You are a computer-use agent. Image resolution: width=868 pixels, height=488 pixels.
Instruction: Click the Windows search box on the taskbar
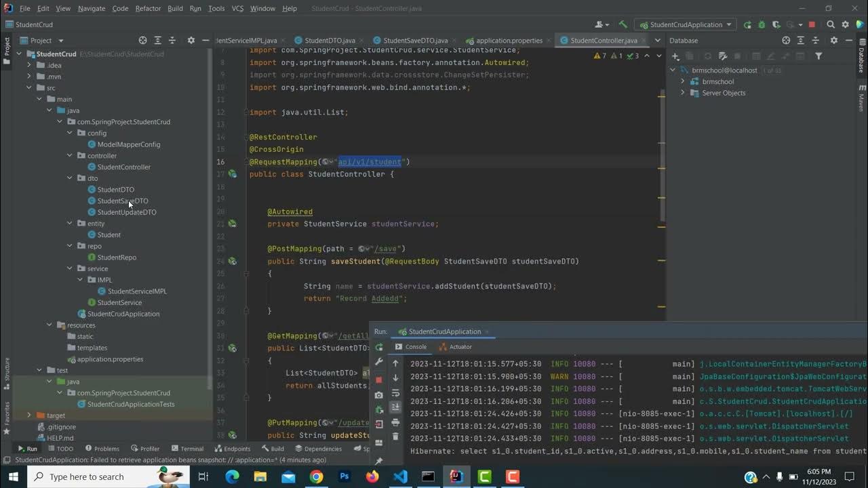(107, 476)
